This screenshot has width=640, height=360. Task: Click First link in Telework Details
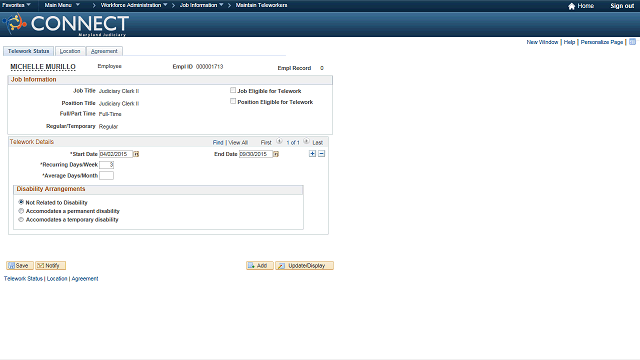(266, 142)
